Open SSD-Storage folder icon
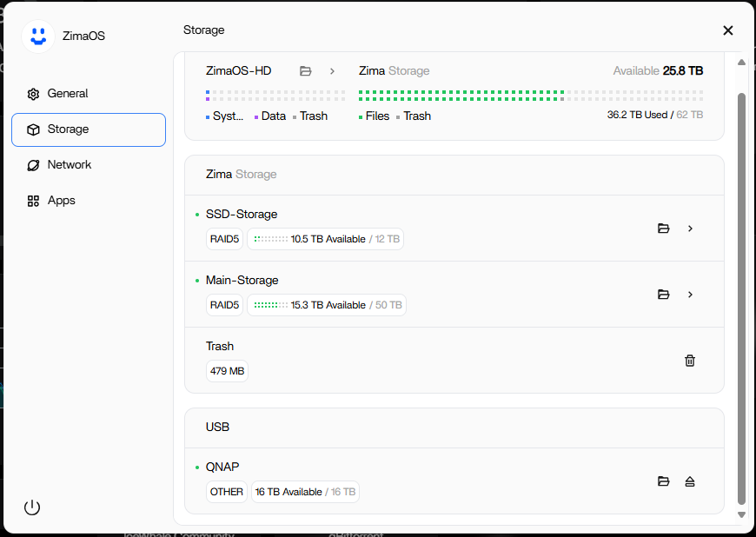756x537 pixels. (x=663, y=229)
